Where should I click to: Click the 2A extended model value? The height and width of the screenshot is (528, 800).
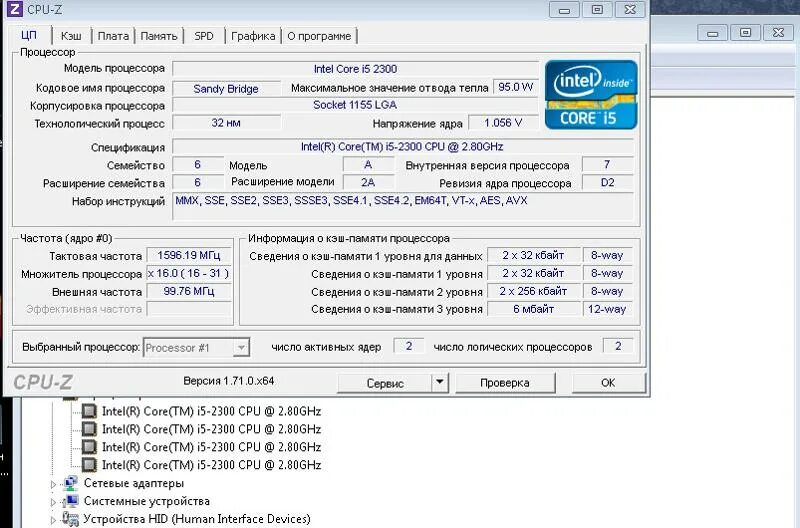368,183
